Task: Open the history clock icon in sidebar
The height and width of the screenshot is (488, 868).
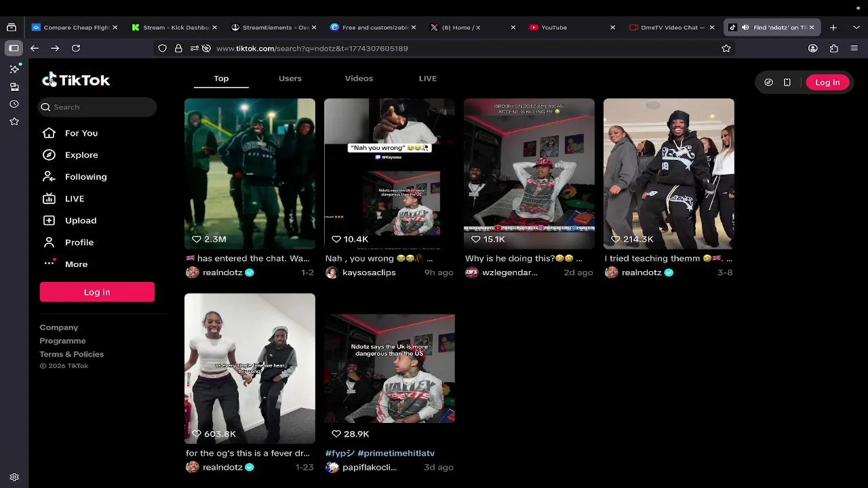Action: (x=14, y=104)
